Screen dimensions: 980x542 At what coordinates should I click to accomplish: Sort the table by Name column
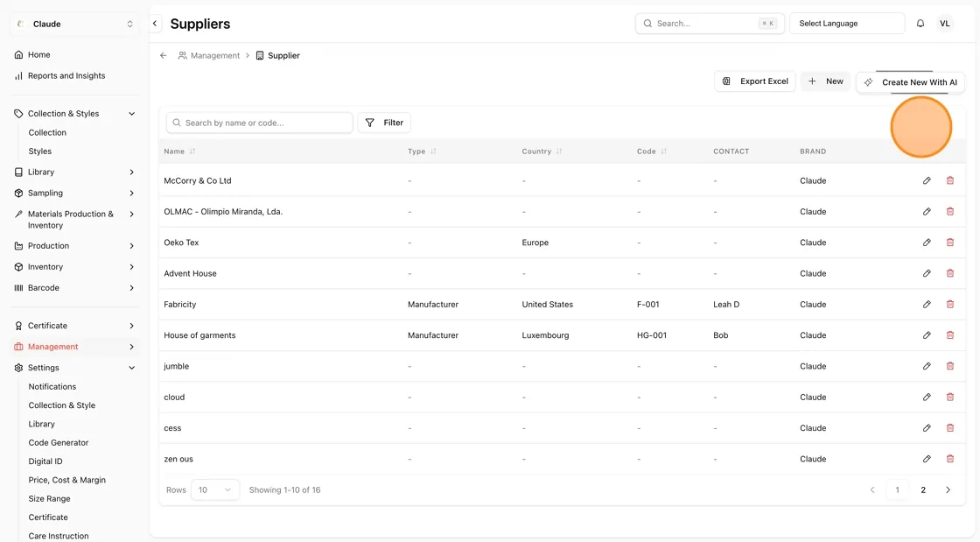(179, 151)
